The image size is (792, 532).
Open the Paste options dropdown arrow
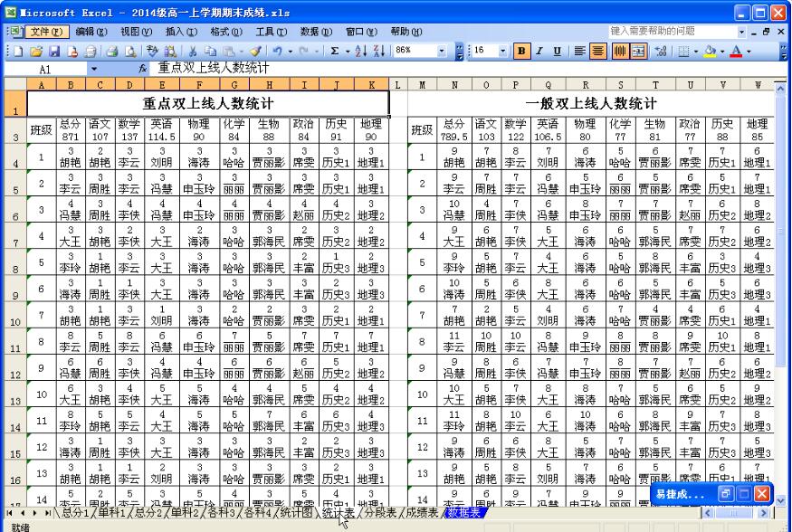(x=242, y=51)
